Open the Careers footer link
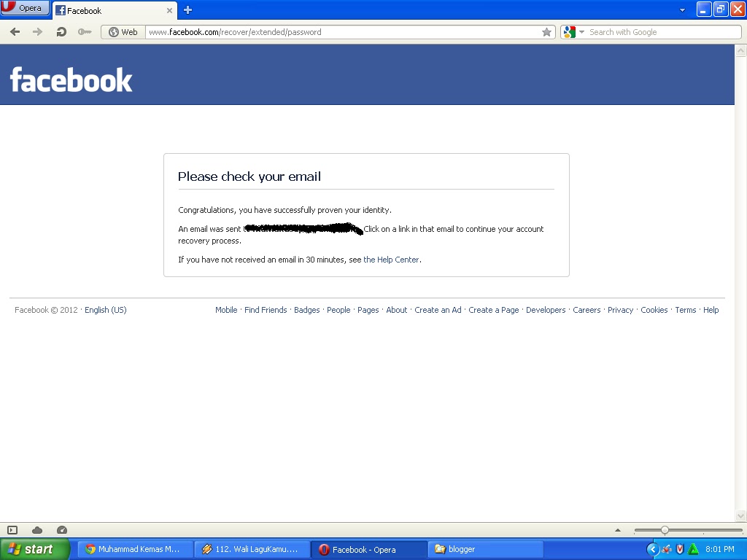This screenshot has width=747, height=560. coord(587,310)
